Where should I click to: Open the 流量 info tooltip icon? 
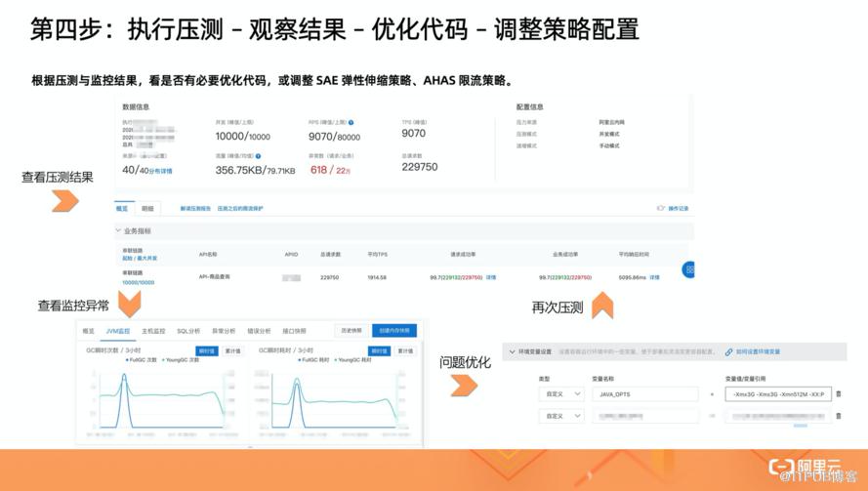pos(259,156)
